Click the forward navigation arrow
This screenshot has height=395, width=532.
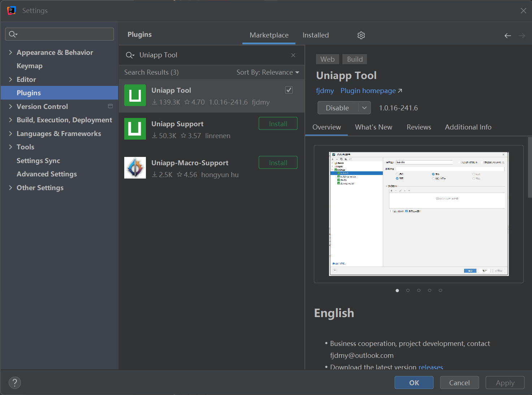(522, 35)
